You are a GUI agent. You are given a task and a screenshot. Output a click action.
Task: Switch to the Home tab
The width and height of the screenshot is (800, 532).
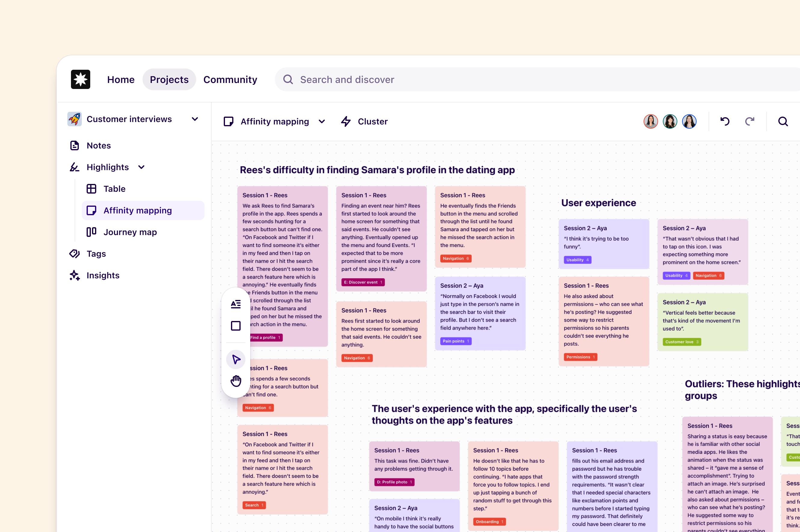tap(121, 79)
